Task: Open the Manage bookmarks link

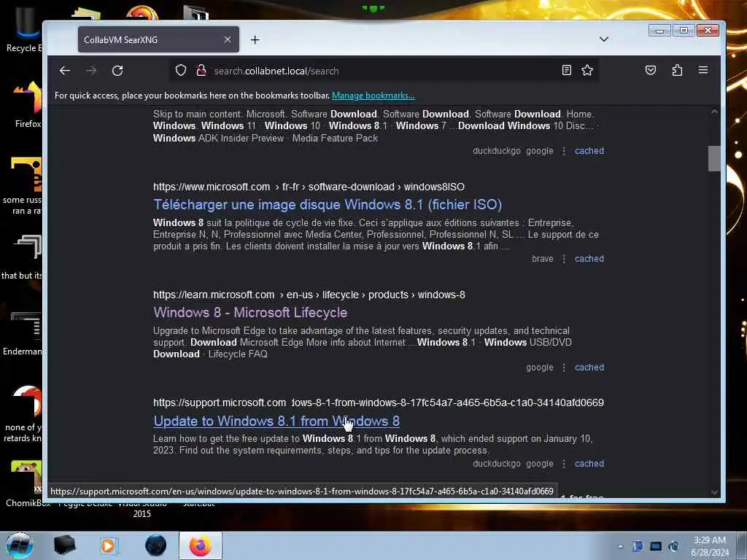Action: (x=373, y=96)
